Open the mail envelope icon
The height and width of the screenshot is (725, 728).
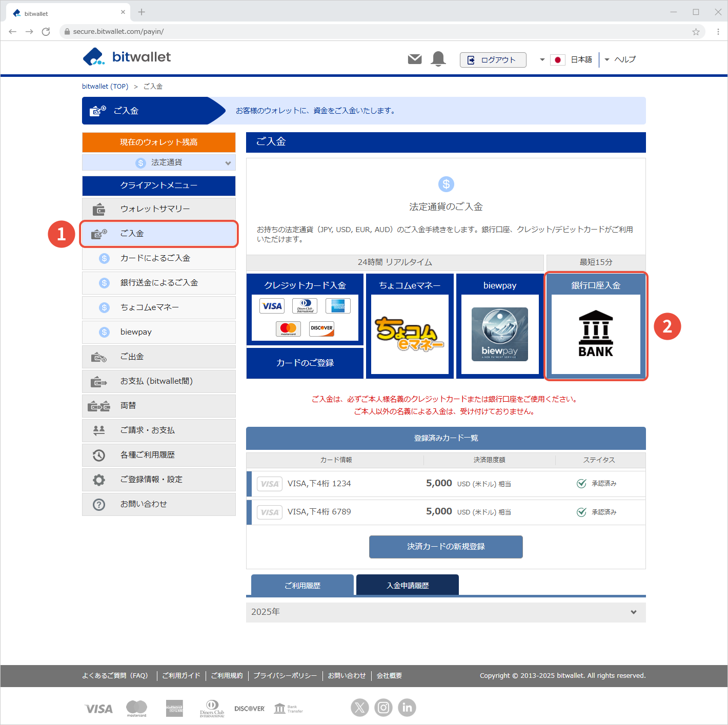[415, 59]
